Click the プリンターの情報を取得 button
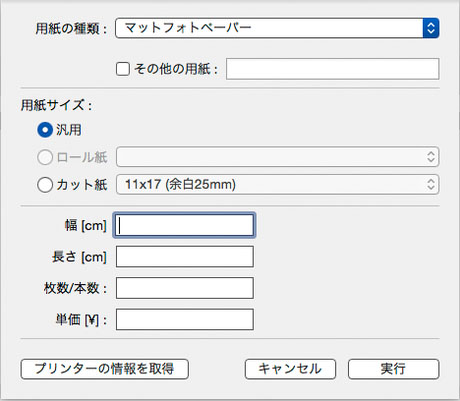This screenshot has width=460, height=401. (105, 369)
